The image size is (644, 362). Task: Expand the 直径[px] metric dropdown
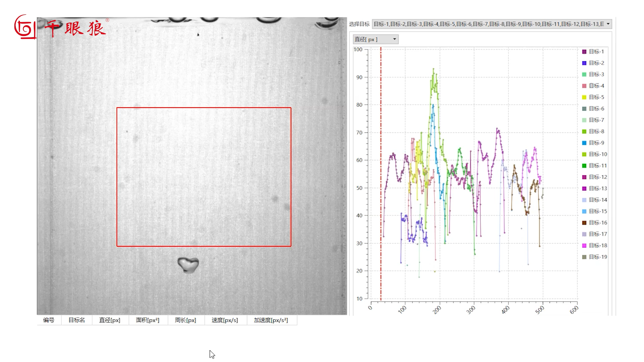coord(394,39)
